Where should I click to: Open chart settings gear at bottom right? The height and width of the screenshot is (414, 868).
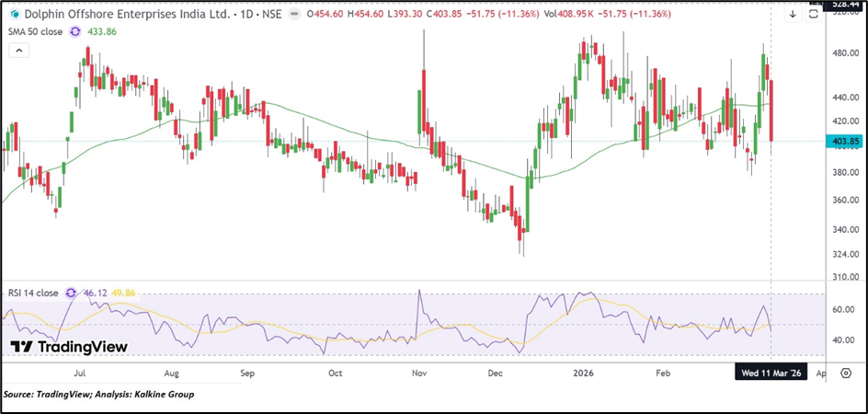[x=845, y=374]
